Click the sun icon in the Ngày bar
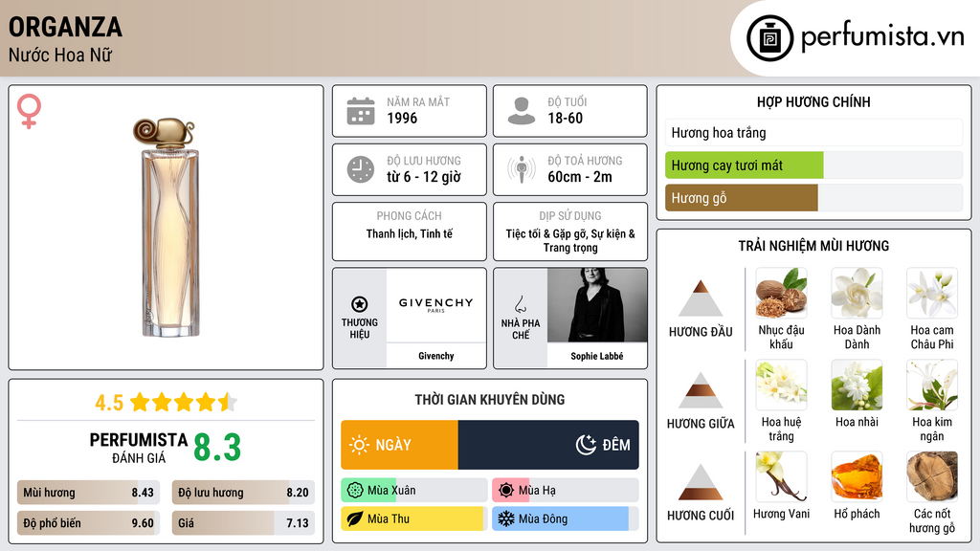The height and width of the screenshot is (551, 980). pyautogui.click(x=360, y=445)
